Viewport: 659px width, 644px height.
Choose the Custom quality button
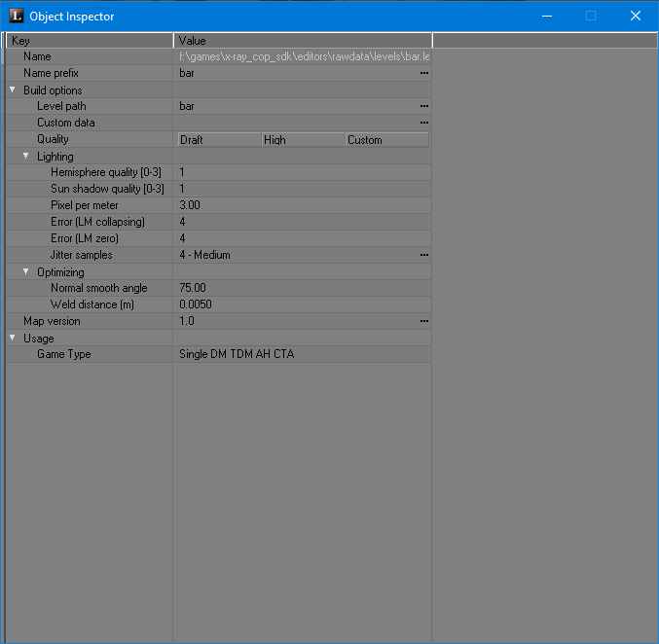click(386, 139)
